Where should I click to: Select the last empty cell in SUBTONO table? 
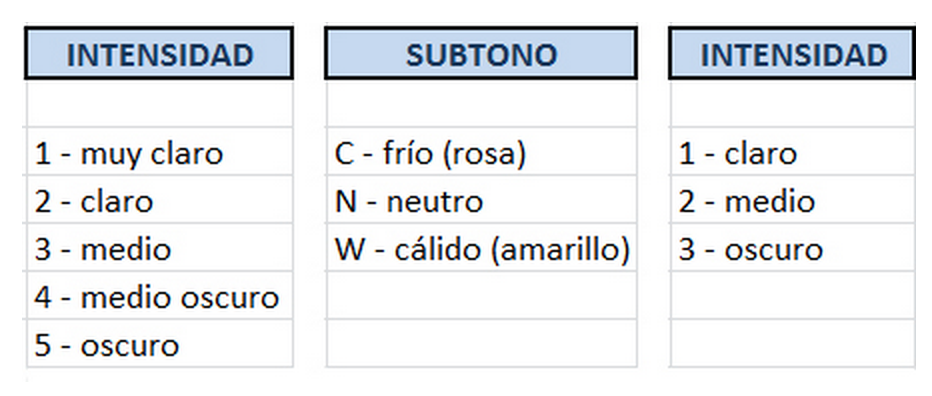pyautogui.click(x=481, y=344)
